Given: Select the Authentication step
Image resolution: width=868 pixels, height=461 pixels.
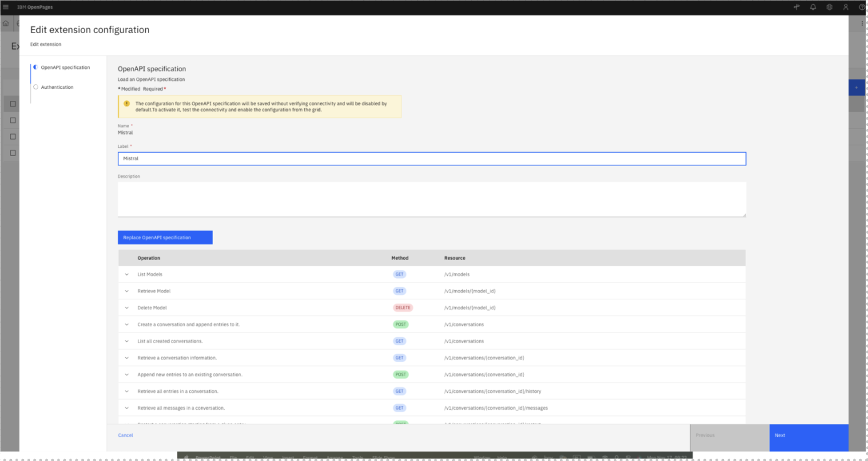Looking at the screenshot, I should point(57,87).
